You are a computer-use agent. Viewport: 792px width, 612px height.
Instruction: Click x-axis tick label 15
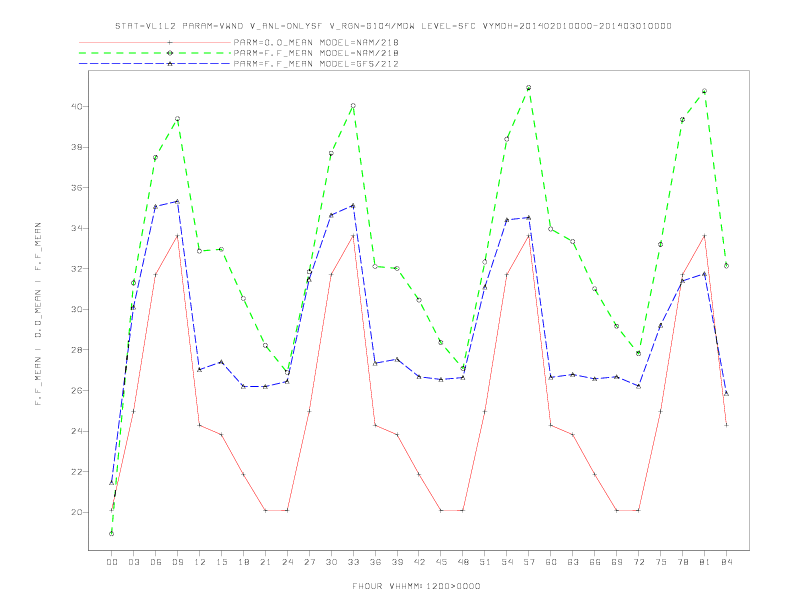point(221,562)
